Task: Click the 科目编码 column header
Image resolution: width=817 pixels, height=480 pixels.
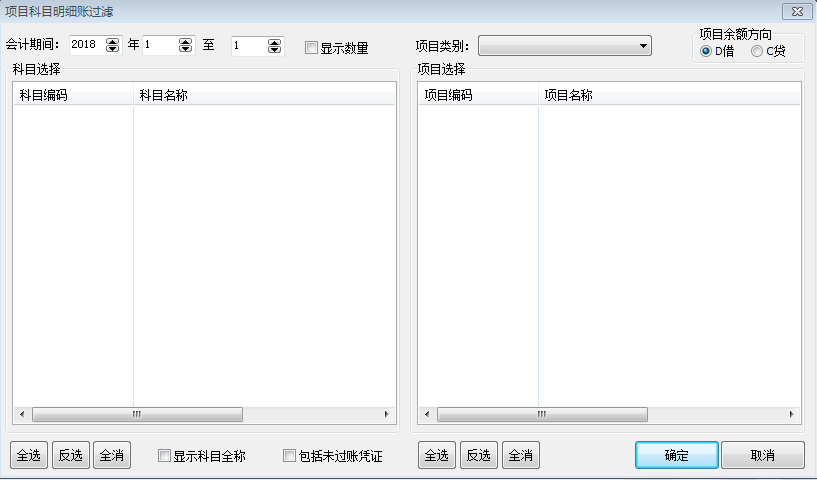Action: point(72,95)
